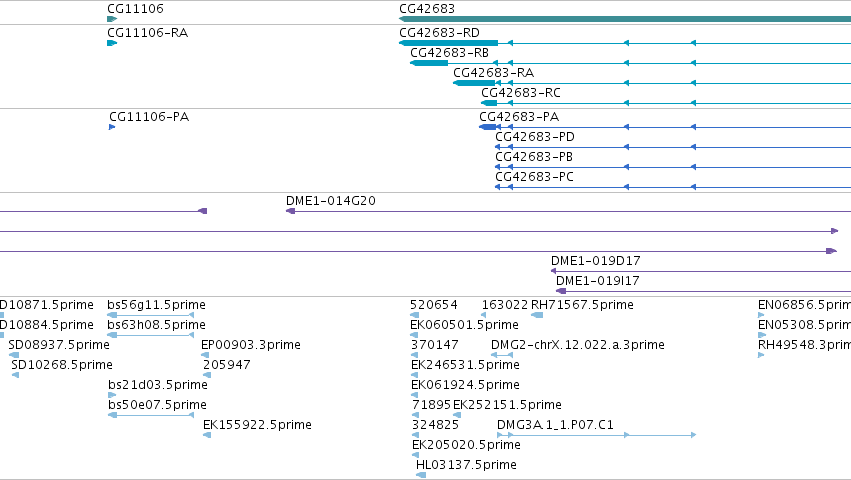Screen dimensions: 851x480
Task: Click the bs56g11.5prime EST feature line
Action: click(x=151, y=315)
